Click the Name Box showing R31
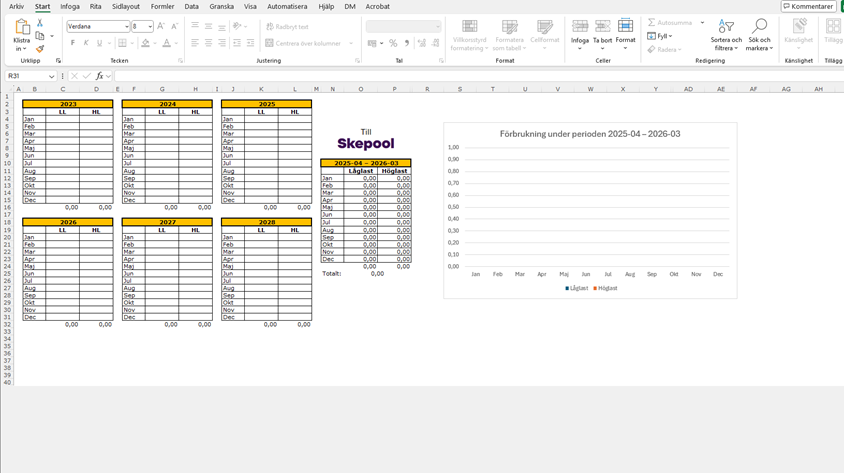Image resolution: width=844 pixels, height=473 pixels. pos(28,76)
